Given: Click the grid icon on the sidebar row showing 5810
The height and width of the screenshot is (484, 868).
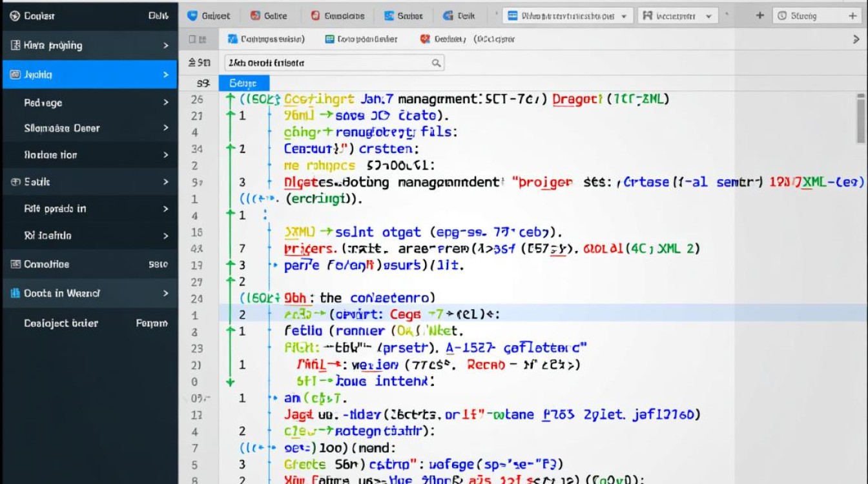Looking at the screenshot, I should (15, 264).
